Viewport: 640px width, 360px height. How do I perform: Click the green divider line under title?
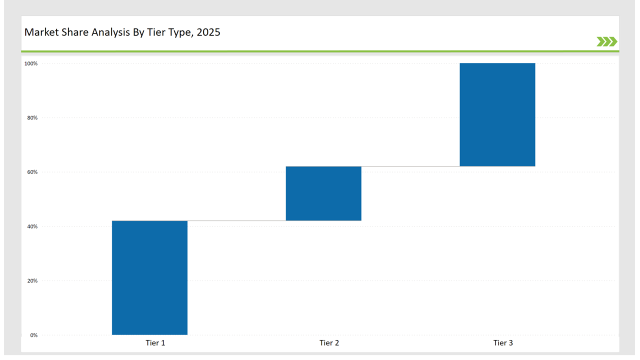click(x=320, y=51)
